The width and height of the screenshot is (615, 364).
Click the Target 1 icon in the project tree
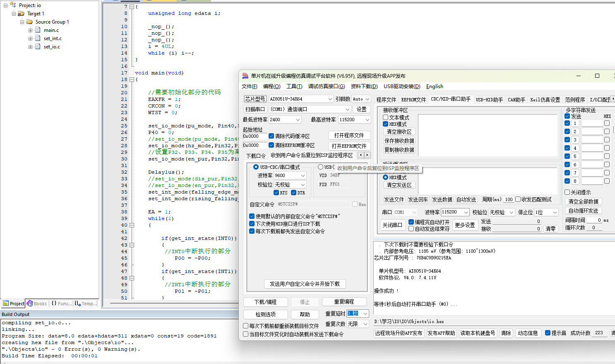tap(21, 14)
